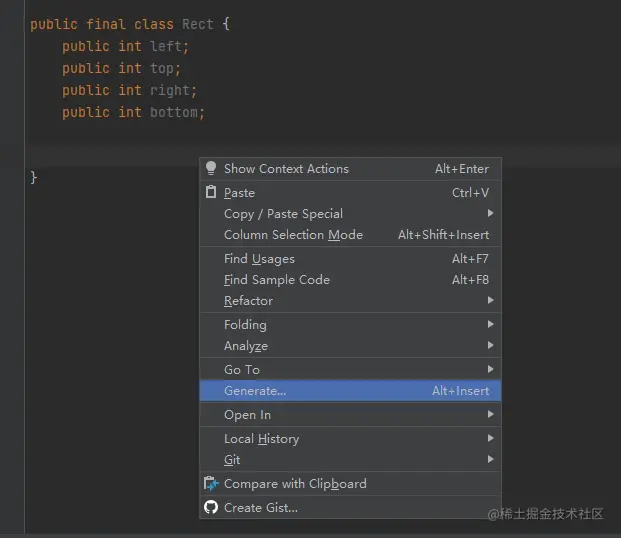Open the Folding submenu

[351, 325]
